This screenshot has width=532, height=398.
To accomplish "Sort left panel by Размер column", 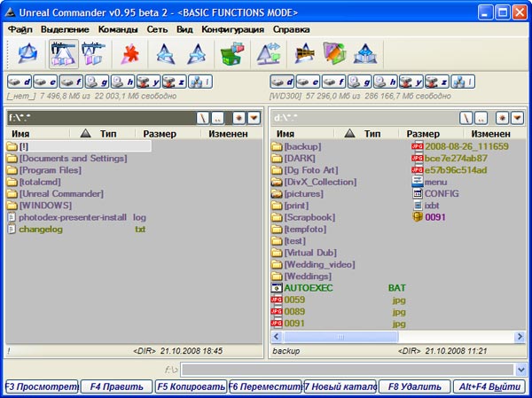I will click(x=160, y=134).
